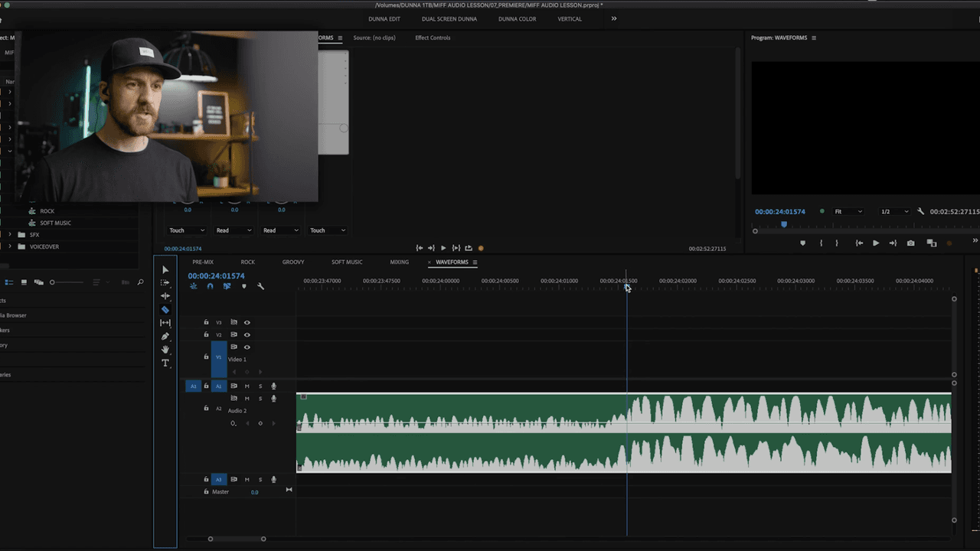Mark Out point in Program monitor
The height and width of the screenshot is (551, 980).
(x=837, y=243)
